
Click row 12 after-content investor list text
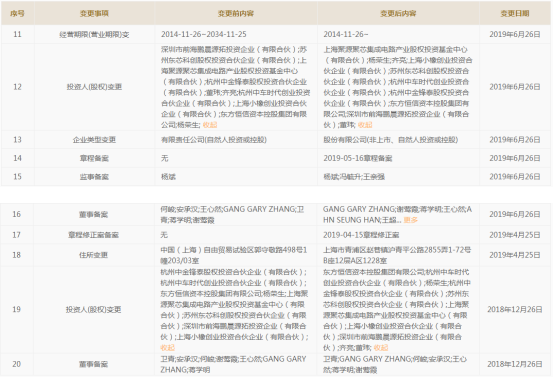click(x=398, y=87)
